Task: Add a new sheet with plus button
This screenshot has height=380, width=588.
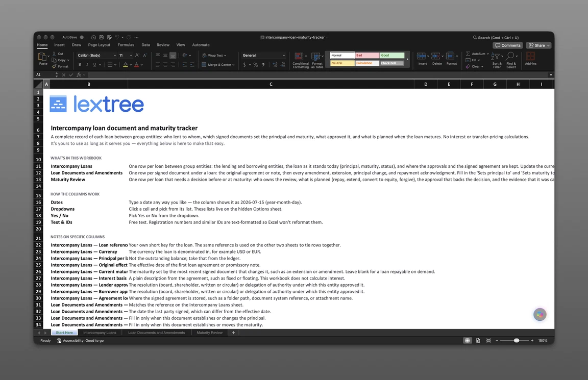Action: point(233,333)
